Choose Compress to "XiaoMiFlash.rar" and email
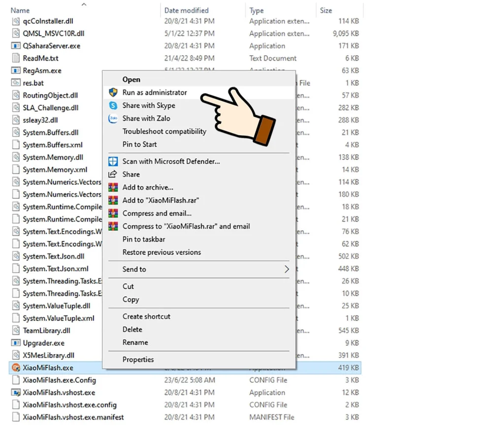The image size is (504, 438). pyautogui.click(x=186, y=226)
